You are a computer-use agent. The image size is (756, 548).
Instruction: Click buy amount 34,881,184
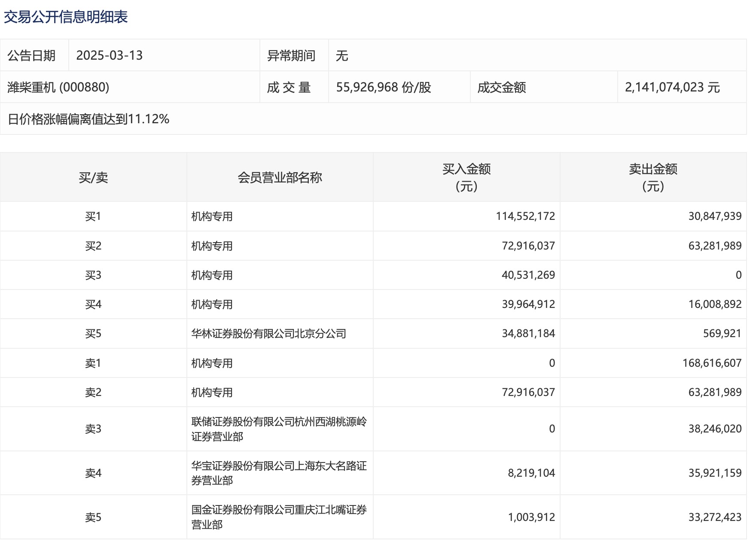pos(528,333)
